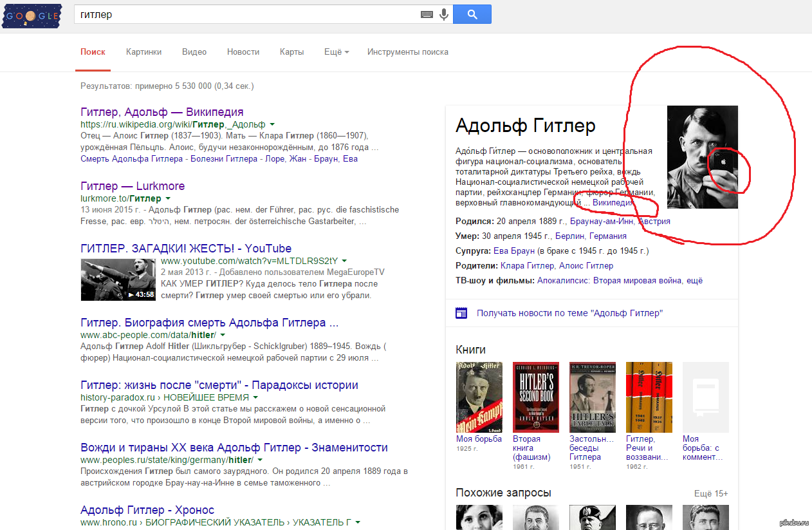Click fourth related person thumbnail with glasses
Viewport: 812px width, 530px height.
point(649,517)
